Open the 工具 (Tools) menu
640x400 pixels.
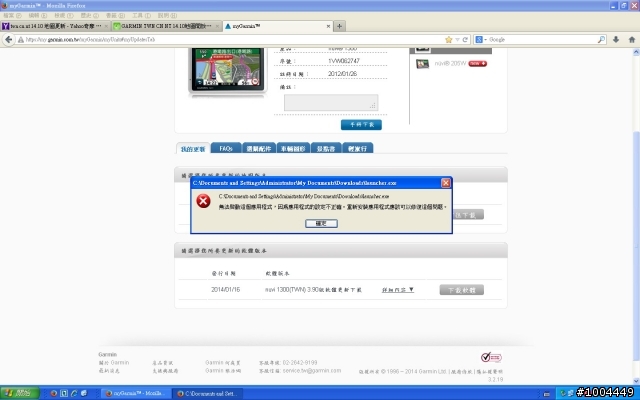pyautogui.click(x=141, y=16)
